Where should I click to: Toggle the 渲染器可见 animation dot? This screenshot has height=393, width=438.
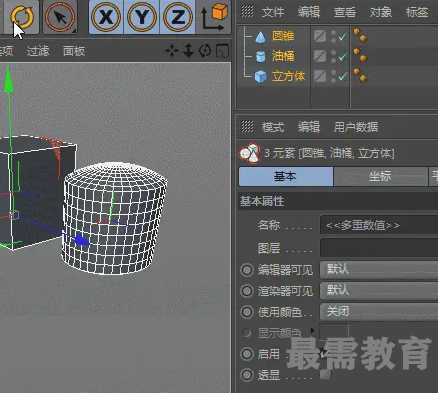pyautogui.click(x=247, y=291)
